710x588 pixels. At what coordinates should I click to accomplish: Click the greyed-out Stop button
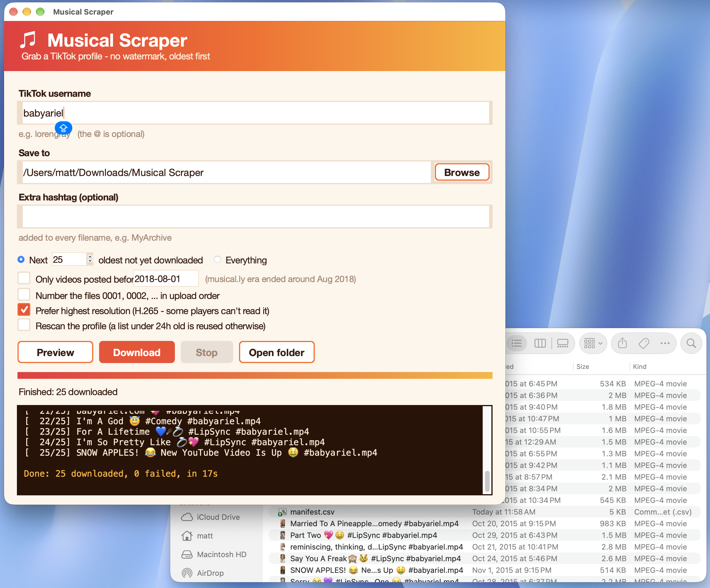point(207,352)
